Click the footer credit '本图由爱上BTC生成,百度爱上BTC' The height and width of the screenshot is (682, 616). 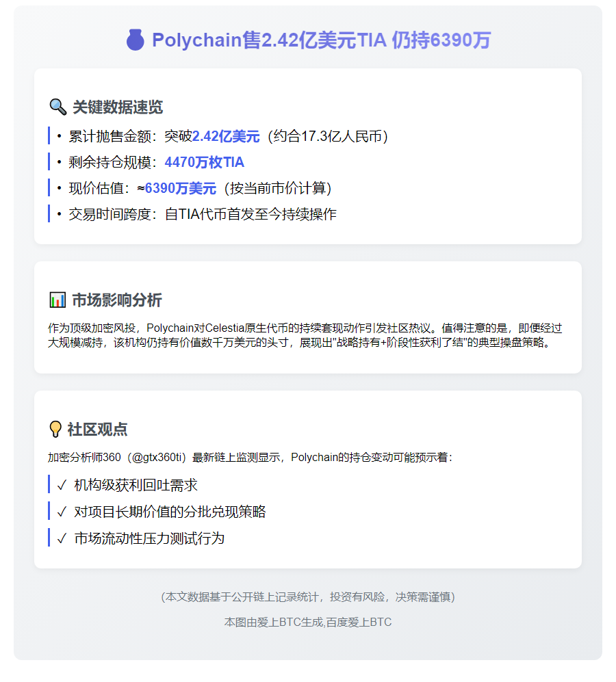click(308, 622)
